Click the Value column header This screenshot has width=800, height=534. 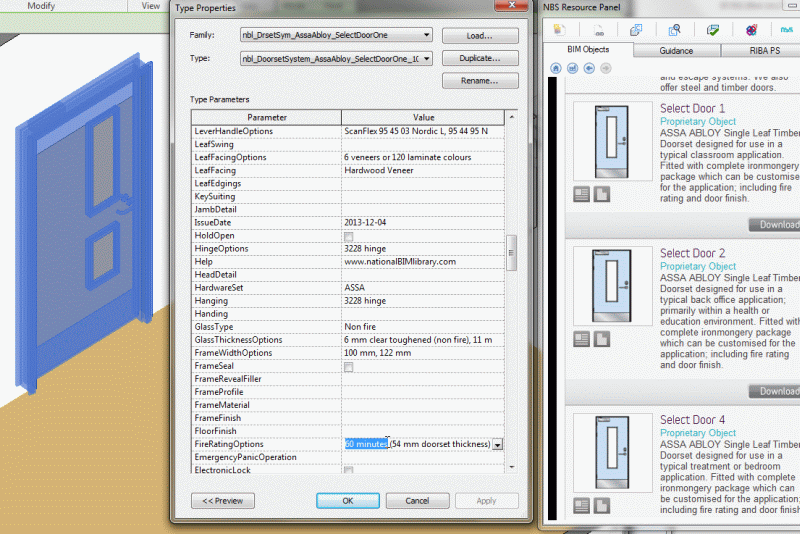click(423, 117)
